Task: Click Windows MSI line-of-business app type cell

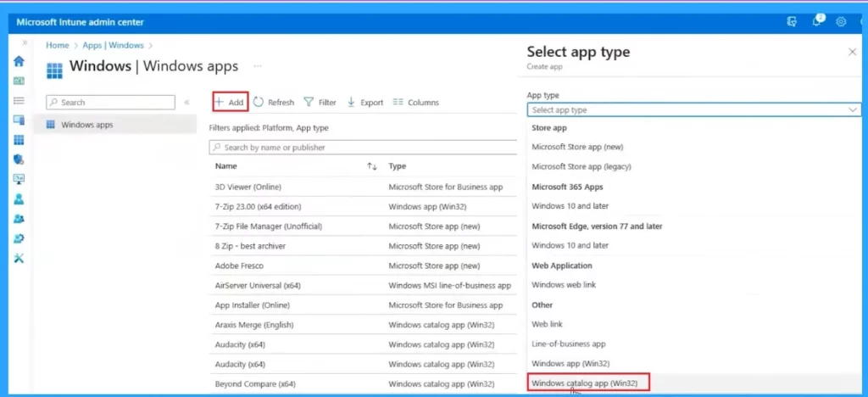Action: click(x=449, y=286)
